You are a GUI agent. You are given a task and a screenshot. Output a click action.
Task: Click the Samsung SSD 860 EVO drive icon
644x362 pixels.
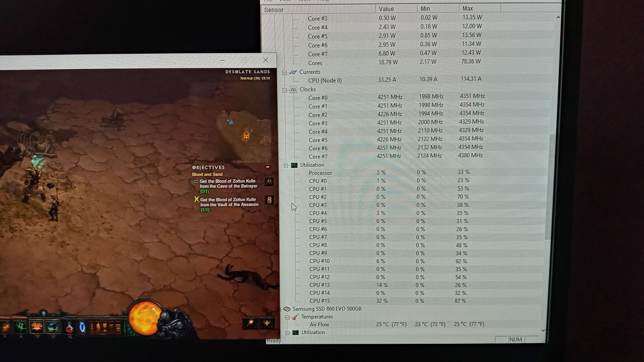pos(287,309)
